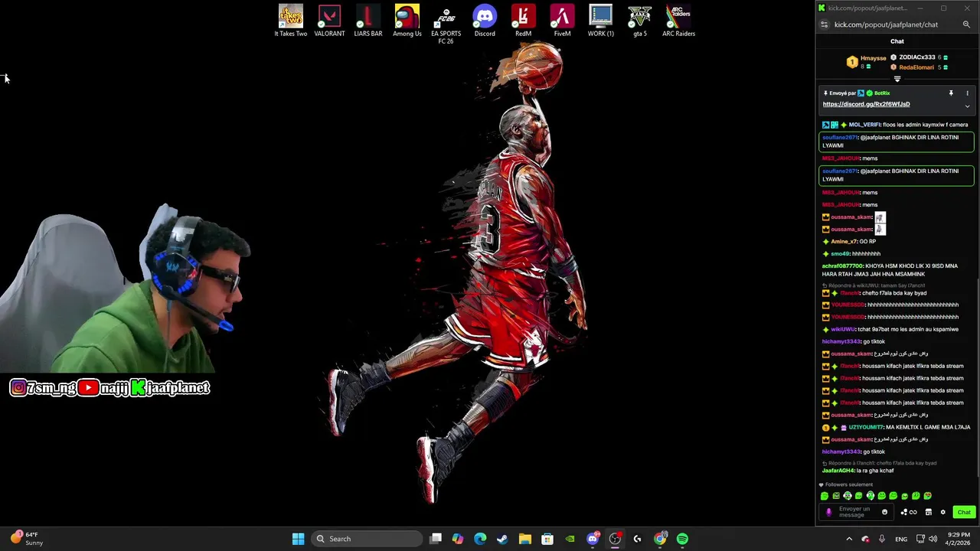Switch to OBS Studio in taskbar
The height and width of the screenshot is (551, 980).
pos(615,539)
